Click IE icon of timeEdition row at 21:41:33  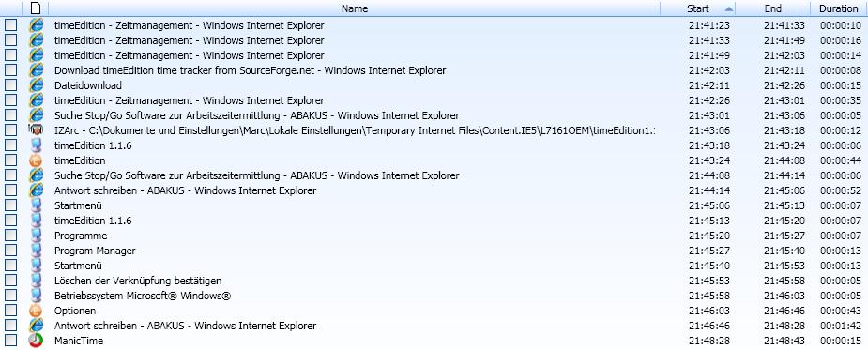point(36,39)
